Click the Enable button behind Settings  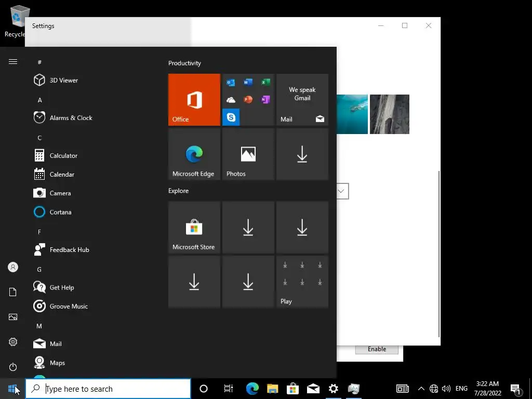click(x=377, y=349)
